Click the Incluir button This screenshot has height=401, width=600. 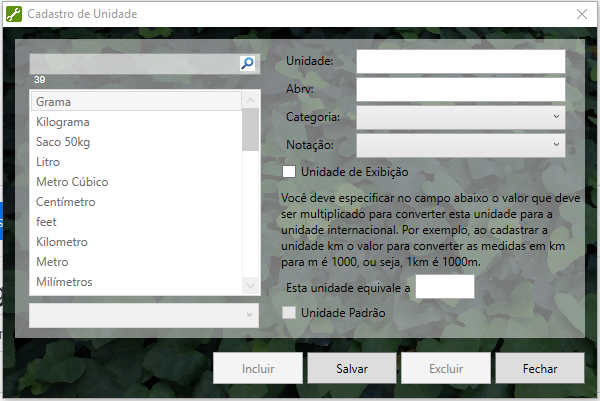pyautogui.click(x=258, y=368)
